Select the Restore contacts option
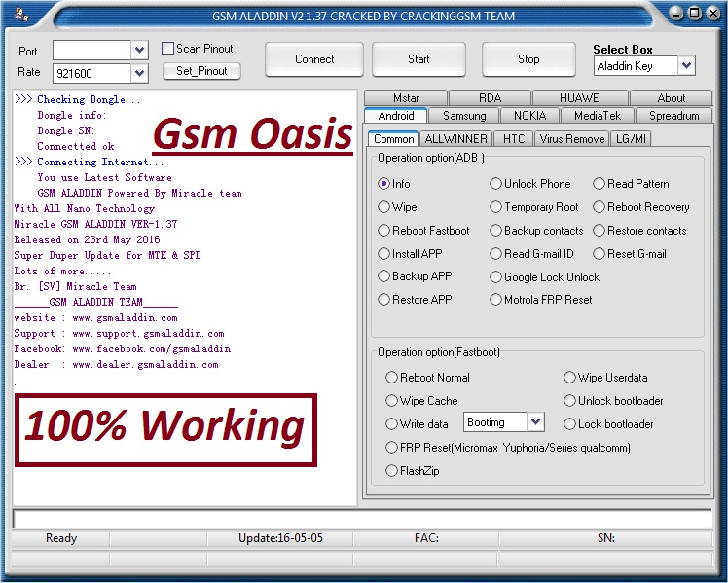This screenshot has width=728, height=583. point(599,231)
